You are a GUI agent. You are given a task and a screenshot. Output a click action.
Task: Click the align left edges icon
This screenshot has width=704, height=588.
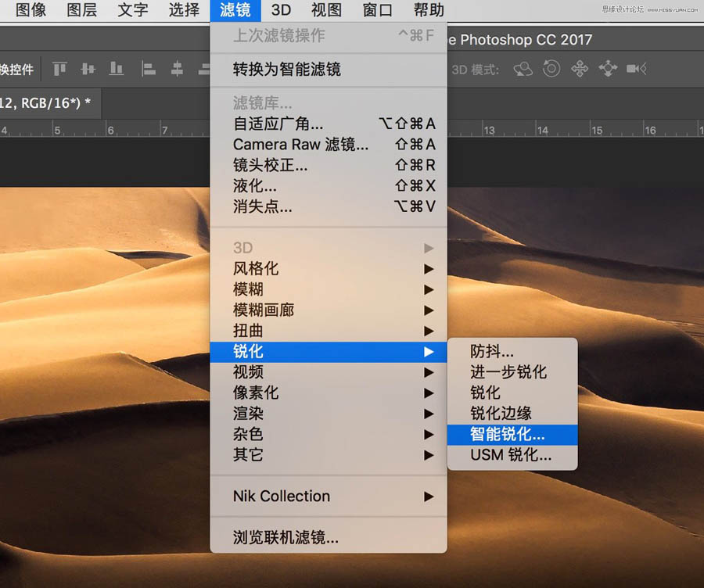click(148, 69)
